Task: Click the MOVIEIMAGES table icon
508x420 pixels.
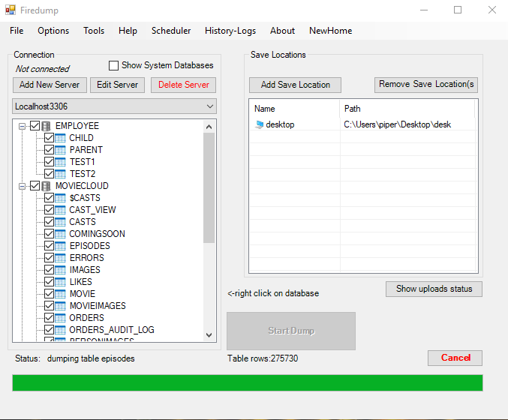Action: pos(60,306)
